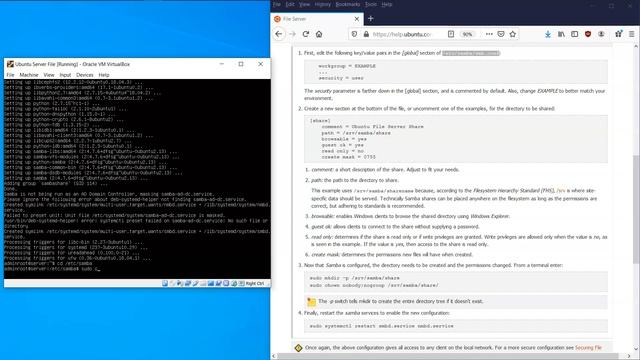The height and width of the screenshot is (360, 640).
Task: Focus the Ubuntu Server terminal screen
Action: pyautogui.click(x=137, y=179)
